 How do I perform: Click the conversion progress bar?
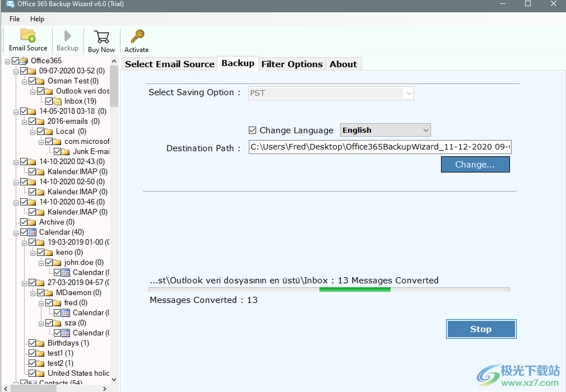coord(328,290)
